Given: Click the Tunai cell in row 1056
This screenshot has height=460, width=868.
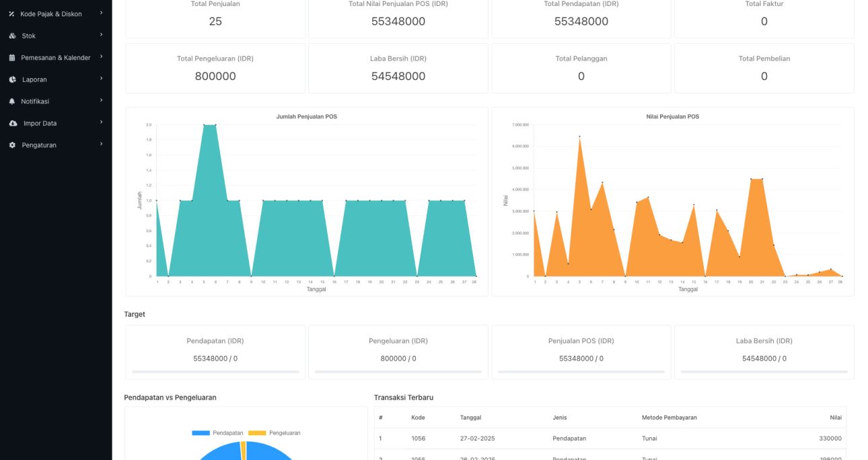Looking at the screenshot, I should 649,438.
